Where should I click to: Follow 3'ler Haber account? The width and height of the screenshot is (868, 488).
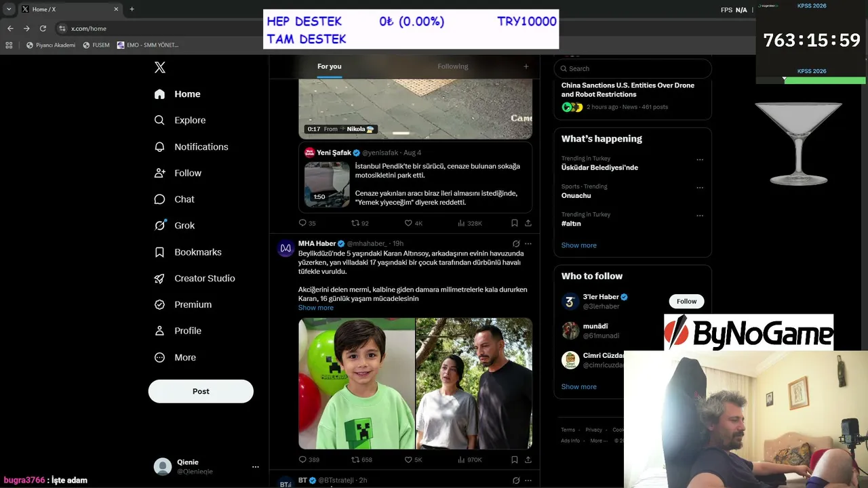(686, 302)
